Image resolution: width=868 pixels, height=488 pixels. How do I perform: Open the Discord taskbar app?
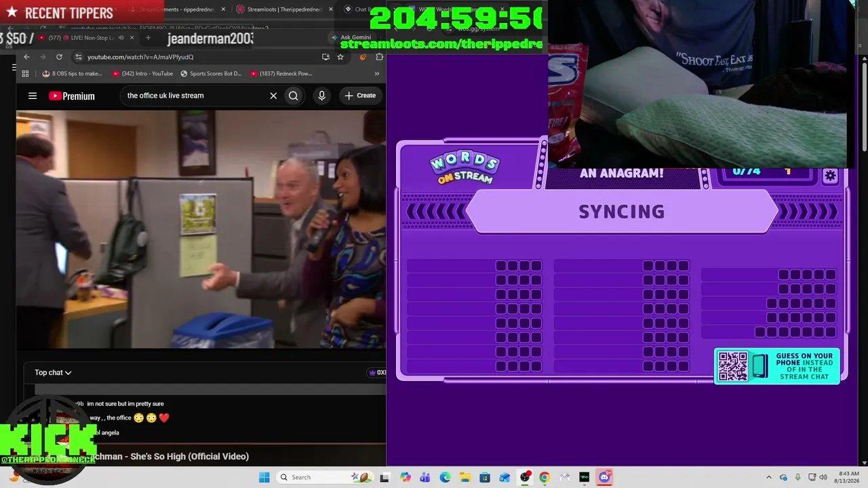pos(604,477)
